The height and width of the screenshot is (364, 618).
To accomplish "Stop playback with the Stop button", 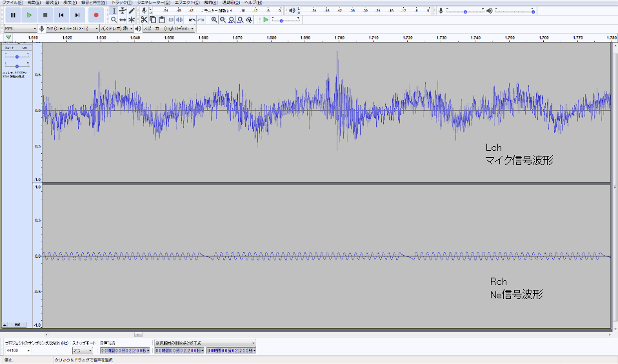I will 45,15.
